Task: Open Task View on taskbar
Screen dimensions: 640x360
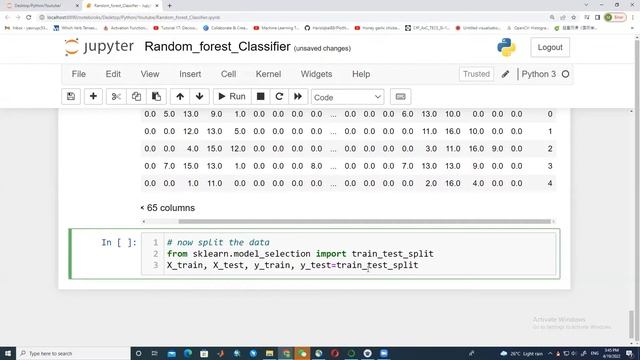Action: [155, 353]
